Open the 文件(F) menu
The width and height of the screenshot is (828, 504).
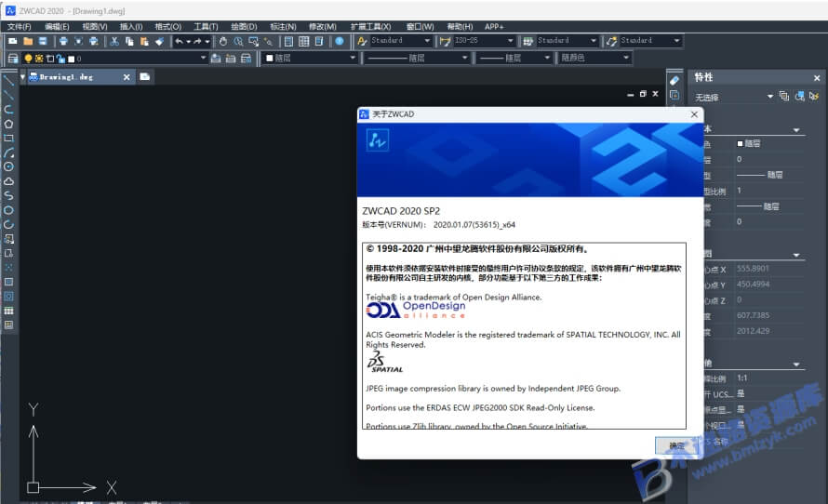20,26
